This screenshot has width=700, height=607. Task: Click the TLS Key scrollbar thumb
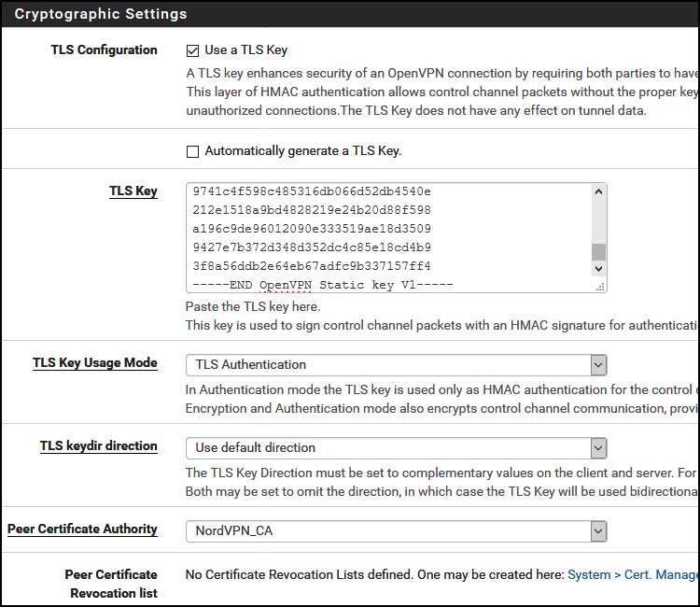pos(598,251)
